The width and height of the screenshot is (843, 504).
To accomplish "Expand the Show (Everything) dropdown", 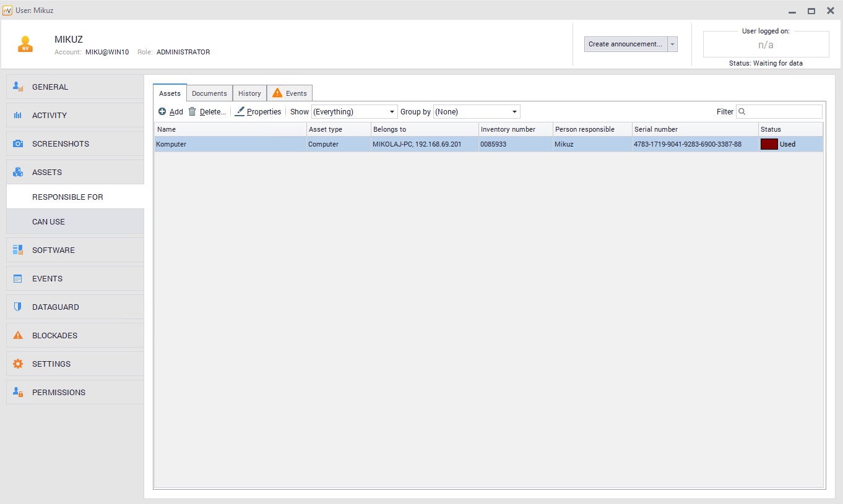I will 354,112.
